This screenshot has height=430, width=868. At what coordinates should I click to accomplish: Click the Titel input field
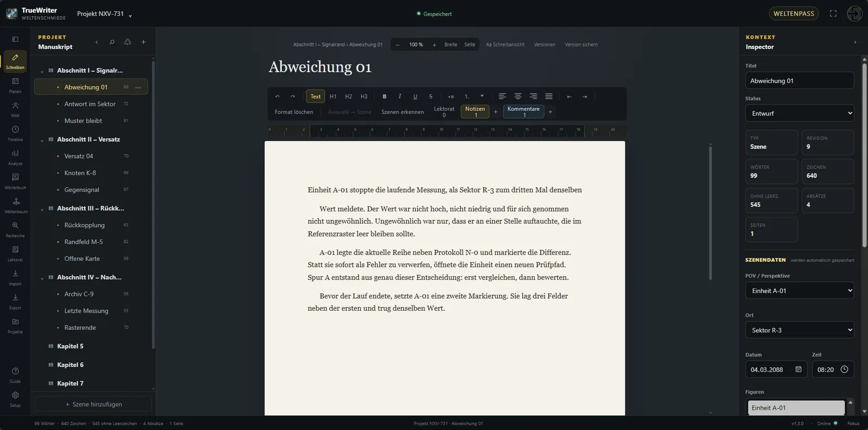800,81
